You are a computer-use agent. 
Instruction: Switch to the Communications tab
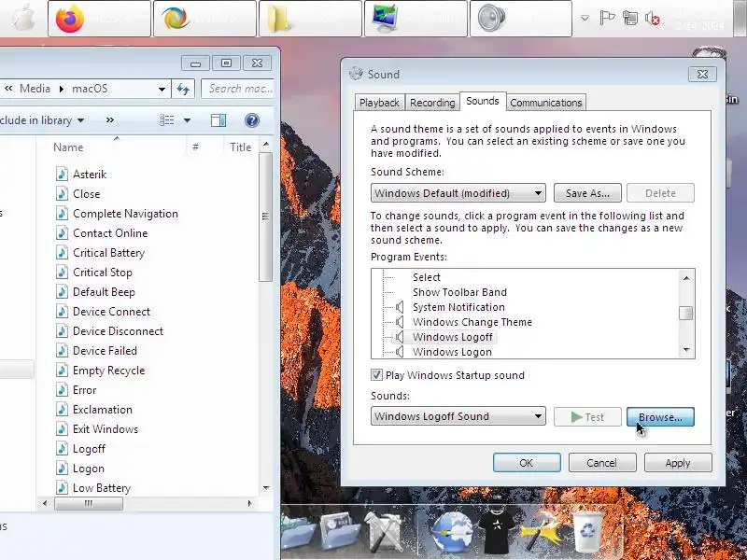click(x=546, y=103)
